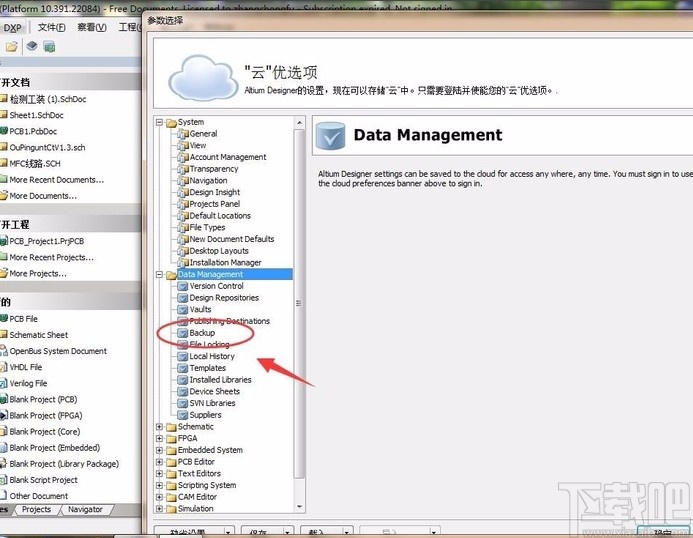Create a new OpenBus System Document
693x538 pixels.
(x=58, y=351)
